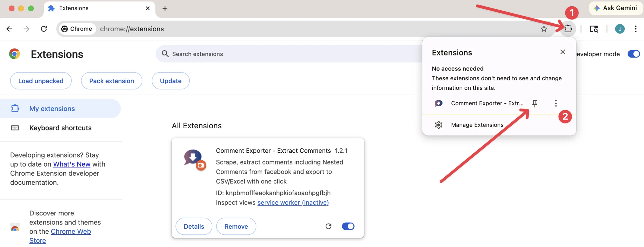
Task: Open the side panel search icon
Action: 594,29
